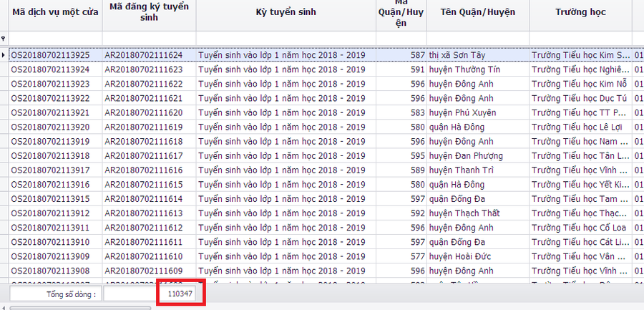The width and height of the screenshot is (644, 310).
Task: Click filter cell under Tên Quận/Huyện
Action: (x=478, y=38)
